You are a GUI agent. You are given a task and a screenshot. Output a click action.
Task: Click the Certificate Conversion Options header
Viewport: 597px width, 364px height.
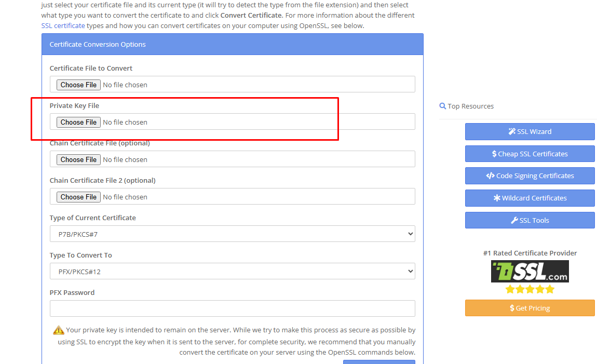(232, 44)
